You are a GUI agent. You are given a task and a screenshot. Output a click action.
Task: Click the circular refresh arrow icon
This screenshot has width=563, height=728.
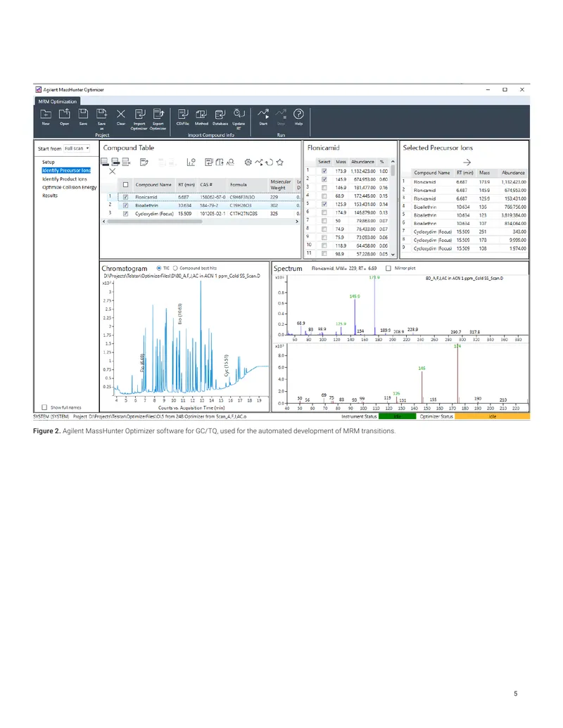tap(269, 162)
